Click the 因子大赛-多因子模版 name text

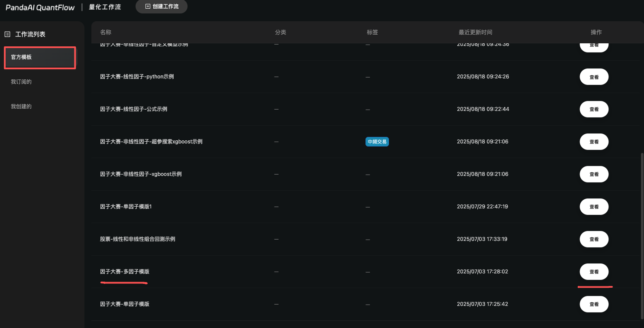click(x=125, y=272)
